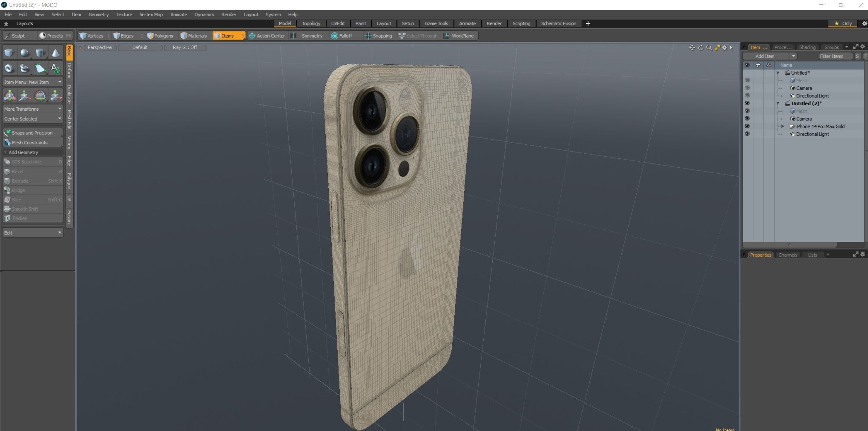Toggle Symmetry mode
Image resolution: width=868 pixels, height=431 pixels.
pyautogui.click(x=308, y=36)
